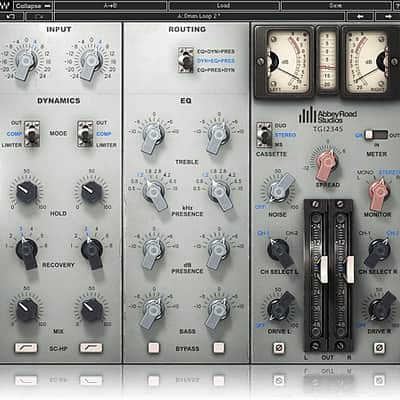
Task: Go to the previous preset arrow
Action: coord(360,16)
